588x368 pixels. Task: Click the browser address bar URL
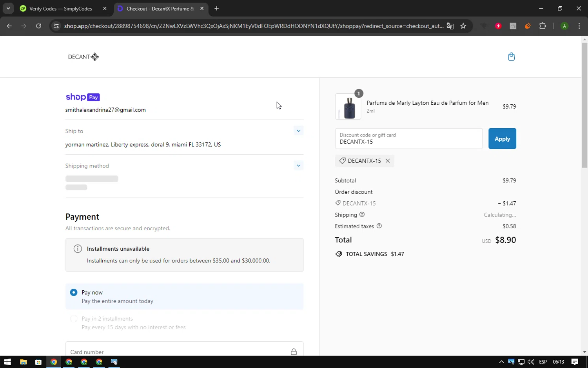coord(254,26)
